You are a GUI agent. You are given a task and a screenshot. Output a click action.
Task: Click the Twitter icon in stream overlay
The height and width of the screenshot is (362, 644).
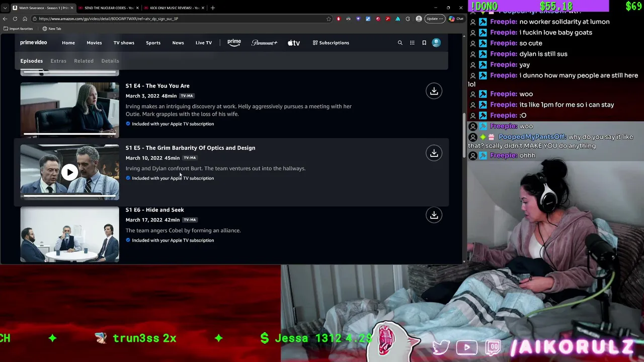pyautogui.click(x=441, y=347)
